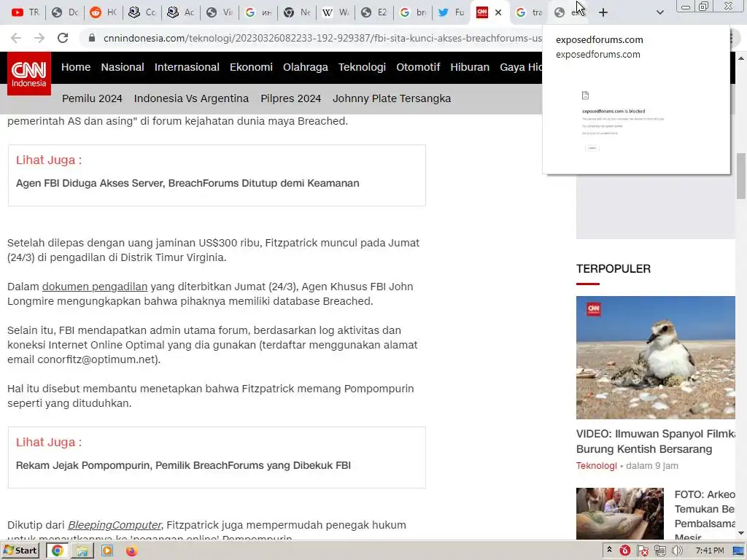747x560 pixels.
Task: Open network tray icon
Action: [659, 551]
